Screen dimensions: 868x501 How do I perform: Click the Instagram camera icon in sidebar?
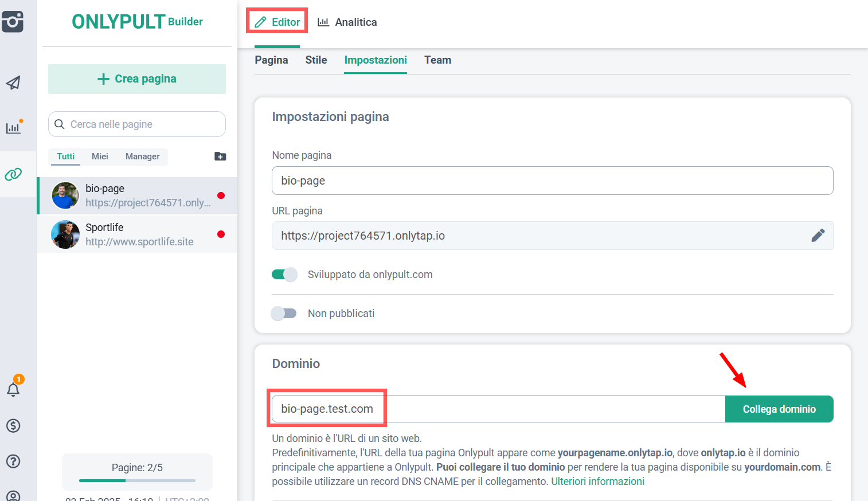click(x=13, y=22)
